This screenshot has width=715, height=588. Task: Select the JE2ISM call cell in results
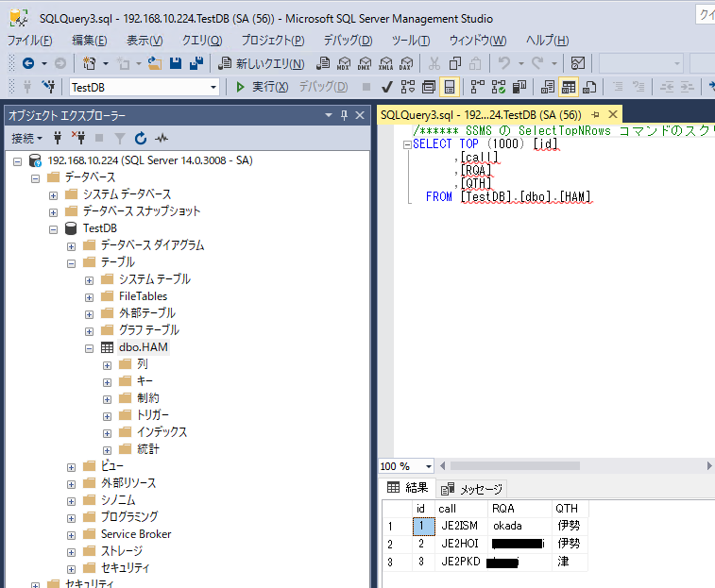[462, 526]
